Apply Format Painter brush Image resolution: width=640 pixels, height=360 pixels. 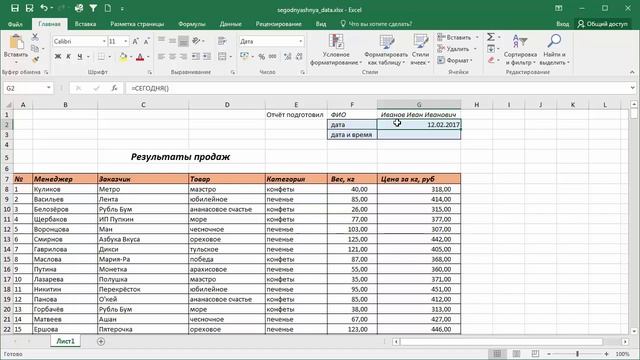tap(35, 60)
